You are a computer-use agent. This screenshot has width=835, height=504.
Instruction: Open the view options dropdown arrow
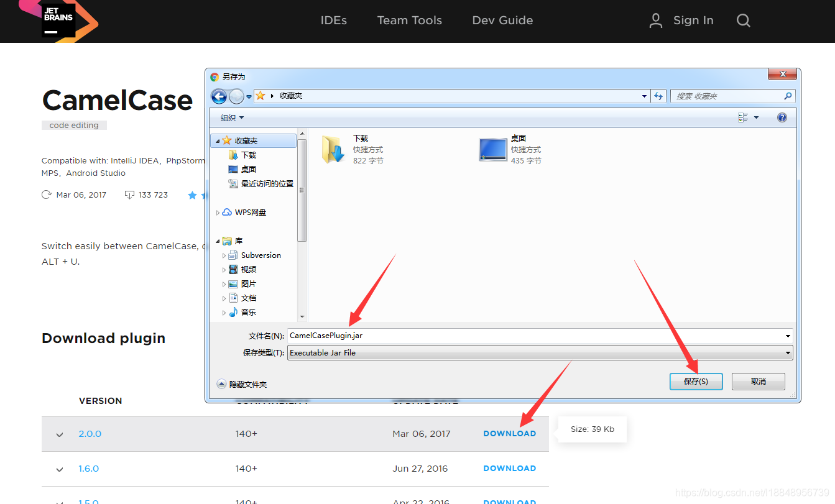coord(757,117)
